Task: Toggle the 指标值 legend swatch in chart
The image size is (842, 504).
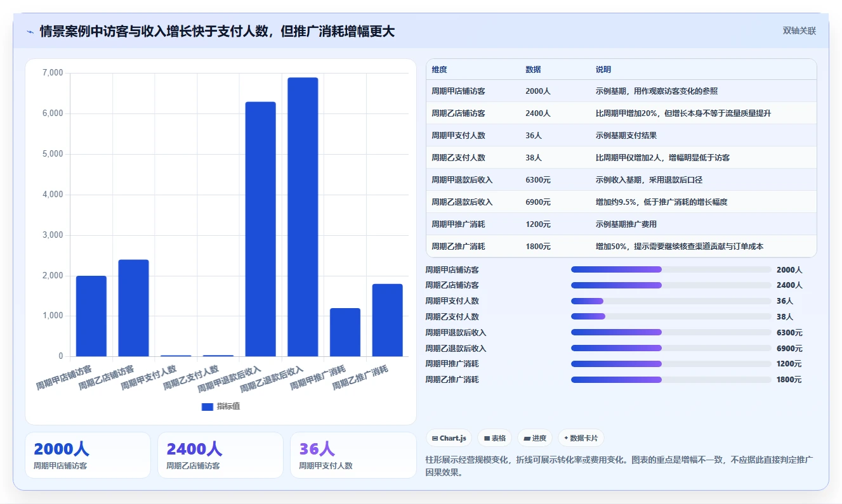Action: (x=207, y=406)
